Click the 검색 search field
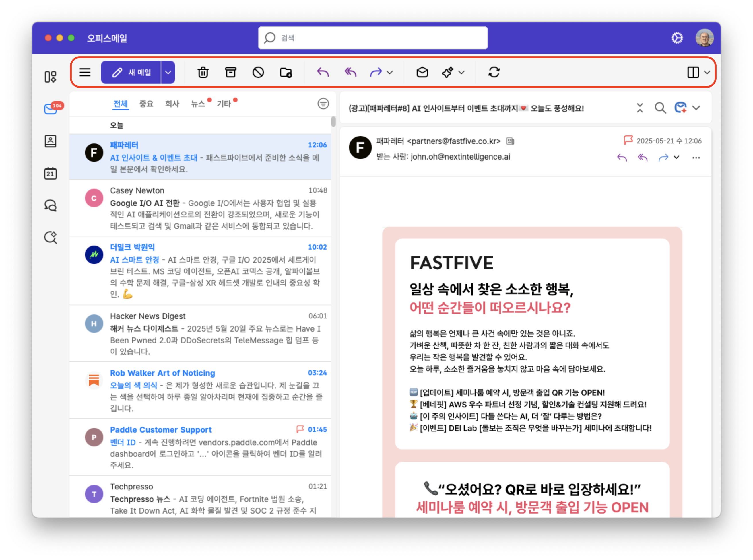The width and height of the screenshot is (753, 560). 373,38
